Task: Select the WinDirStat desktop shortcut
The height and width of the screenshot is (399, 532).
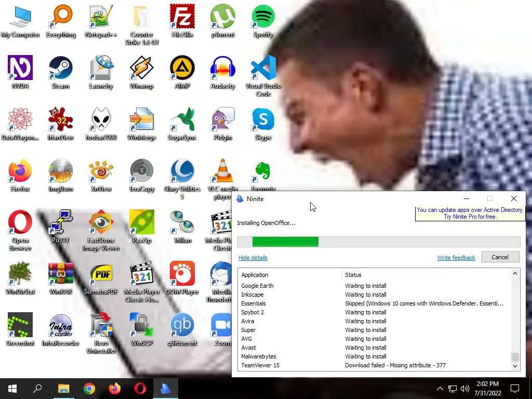Action: (20, 278)
